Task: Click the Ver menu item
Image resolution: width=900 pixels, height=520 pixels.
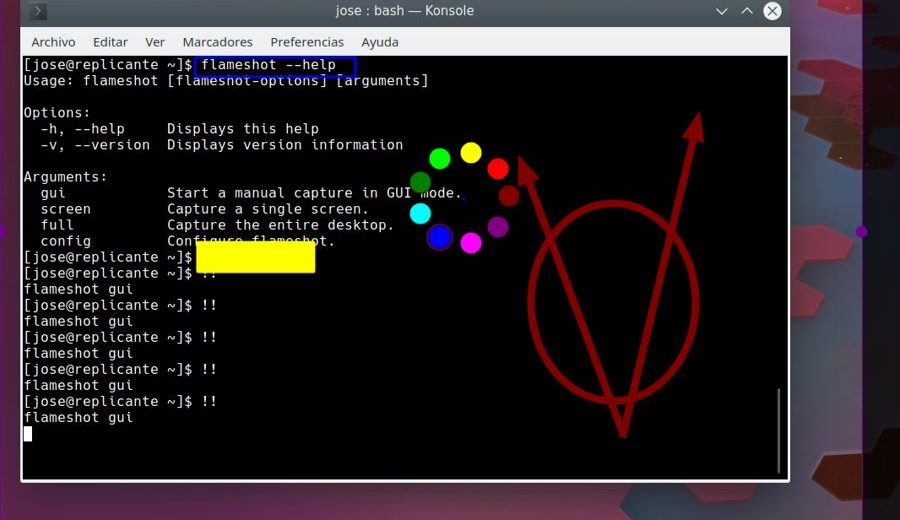Action: 155,42
